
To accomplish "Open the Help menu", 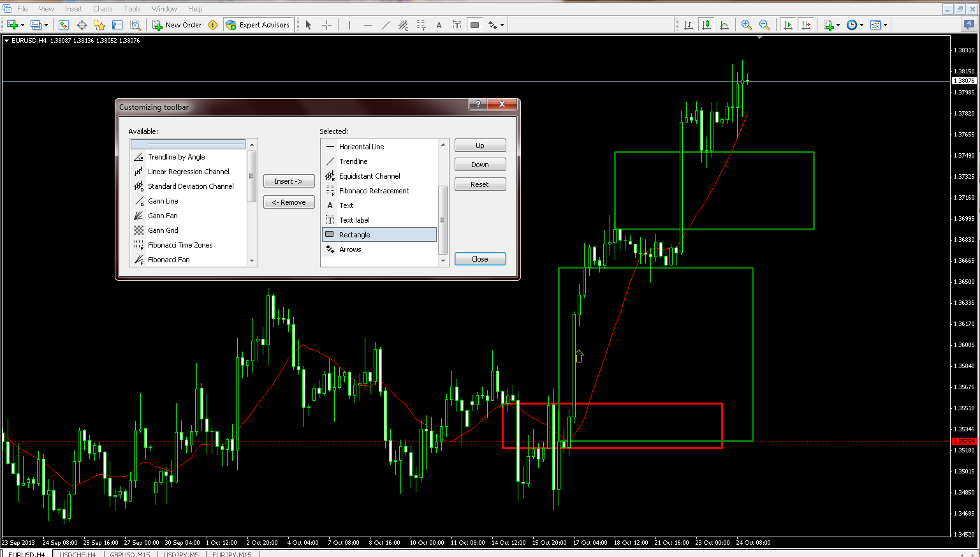I will click(x=195, y=9).
